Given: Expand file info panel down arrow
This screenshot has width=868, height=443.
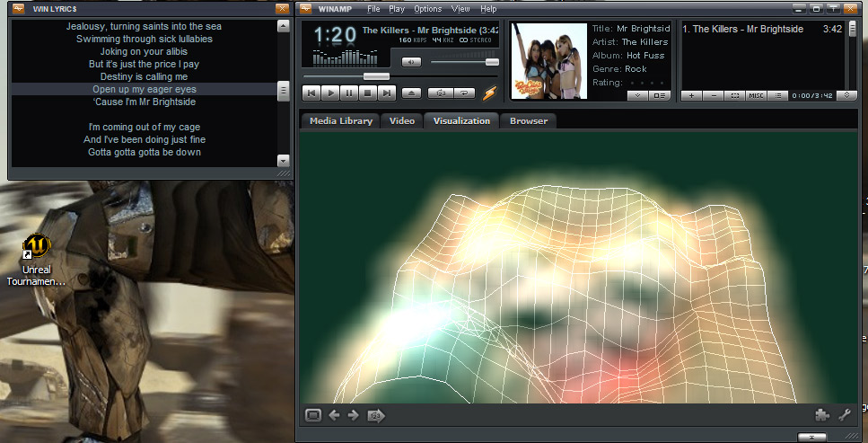Looking at the screenshot, I should point(637,95).
